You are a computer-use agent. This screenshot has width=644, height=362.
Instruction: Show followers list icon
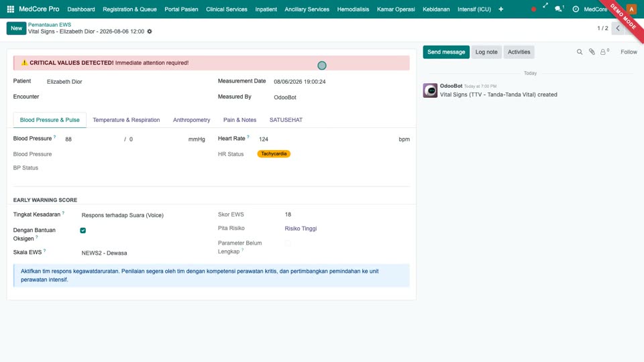click(604, 52)
